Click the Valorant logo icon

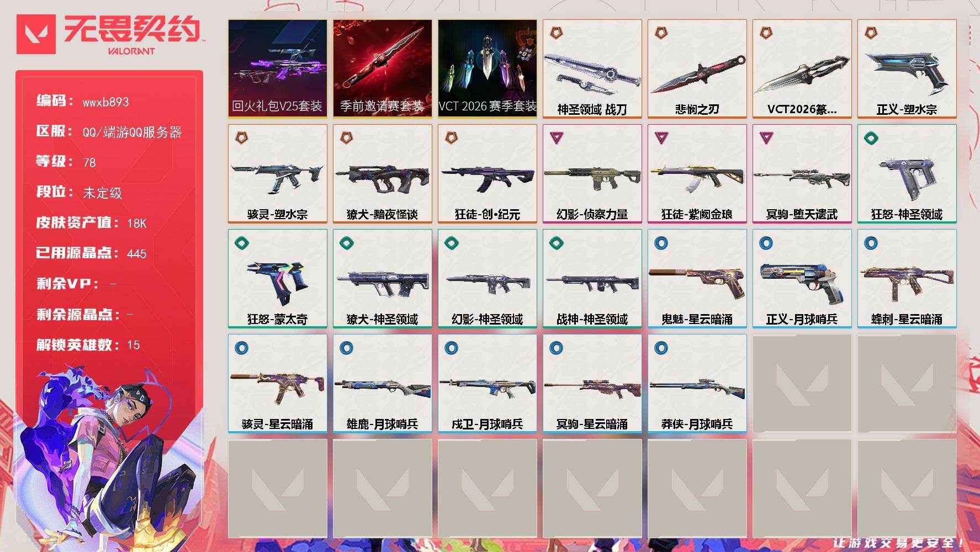(x=36, y=34)
